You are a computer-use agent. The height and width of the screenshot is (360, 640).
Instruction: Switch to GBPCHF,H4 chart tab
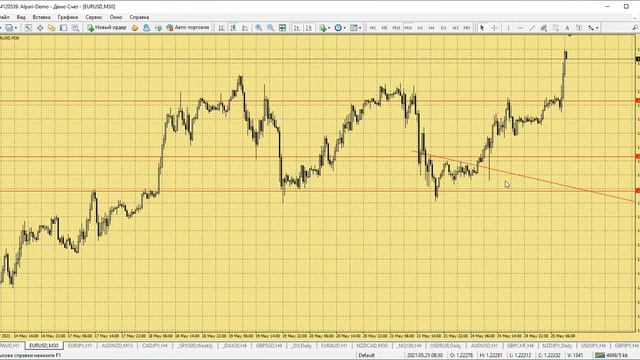tap(520, 346)
